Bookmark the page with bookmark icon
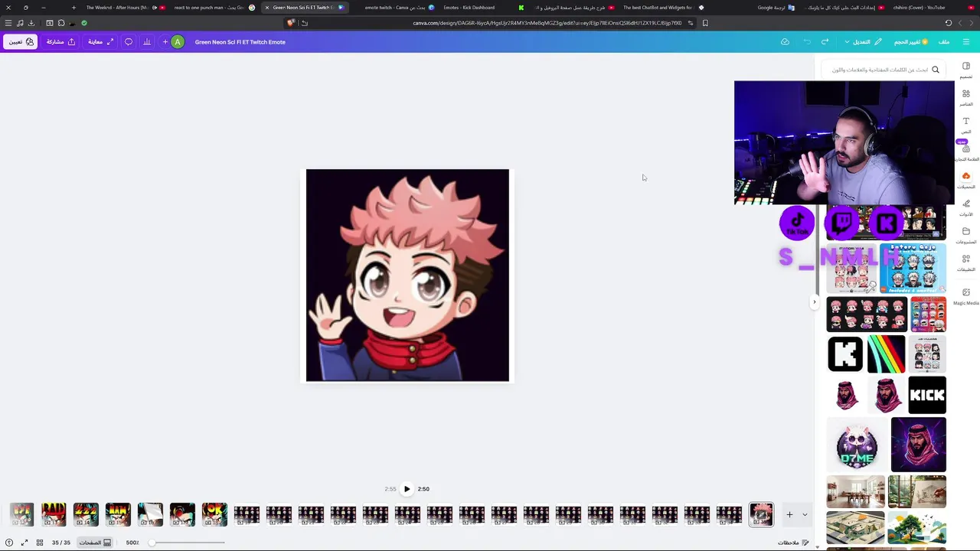 tap(705, 23)
